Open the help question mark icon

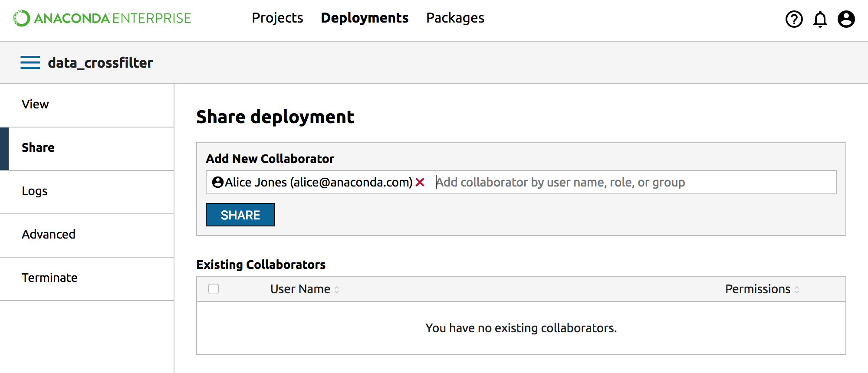pos(794,19)
